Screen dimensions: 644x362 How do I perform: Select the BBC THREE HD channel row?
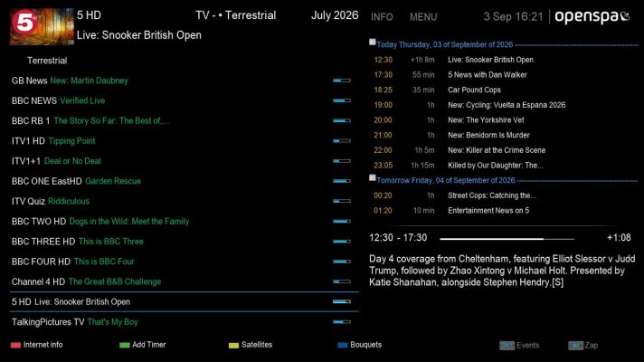[x=184, y=242]
